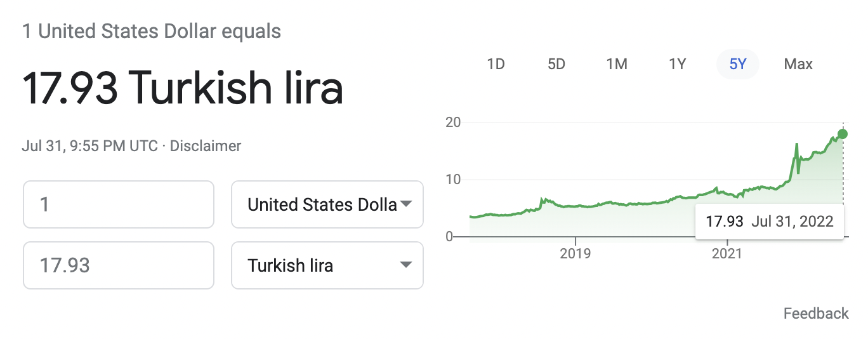Click the "1 United States Dollar equals" text
Screen dimensions: 868x339
click(x=152, y=31)
